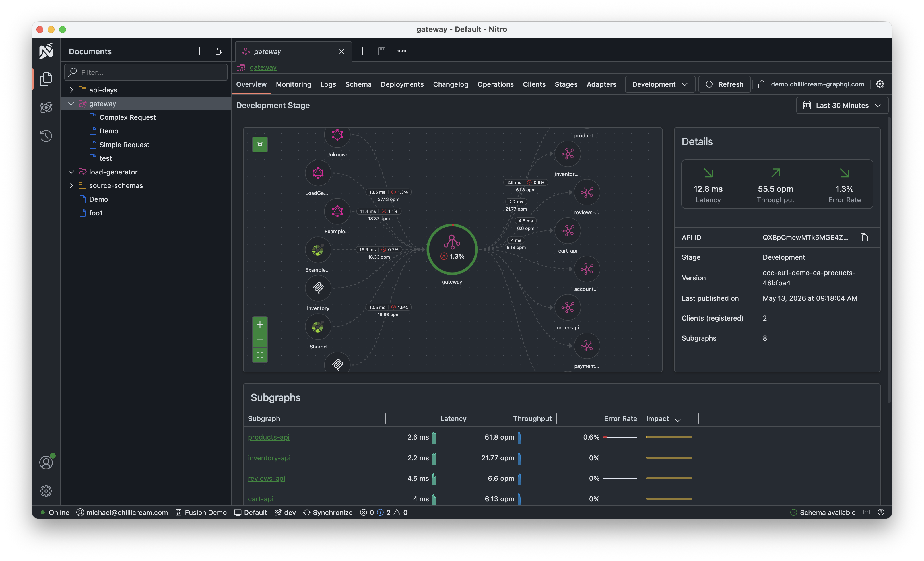Open the Simple Request document
Screen dimensions: 924x561
coord(124,145)
